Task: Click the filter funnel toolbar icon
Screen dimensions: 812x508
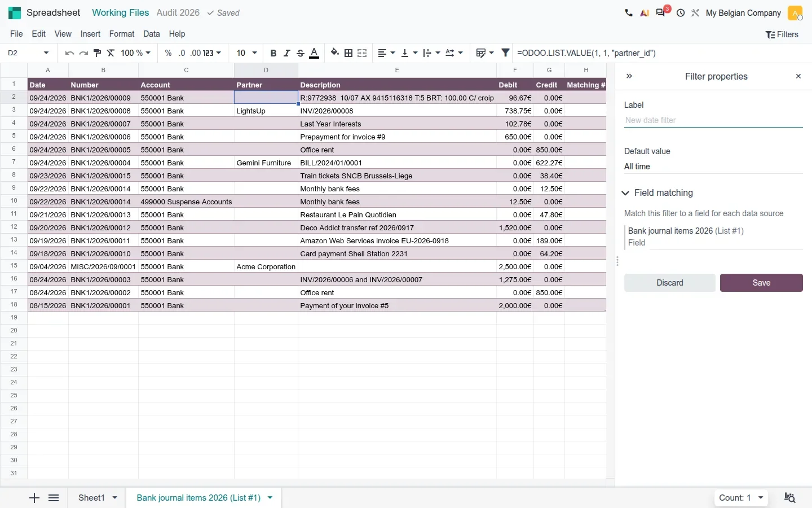Action: pyautogui.click(x=506, y=53)
